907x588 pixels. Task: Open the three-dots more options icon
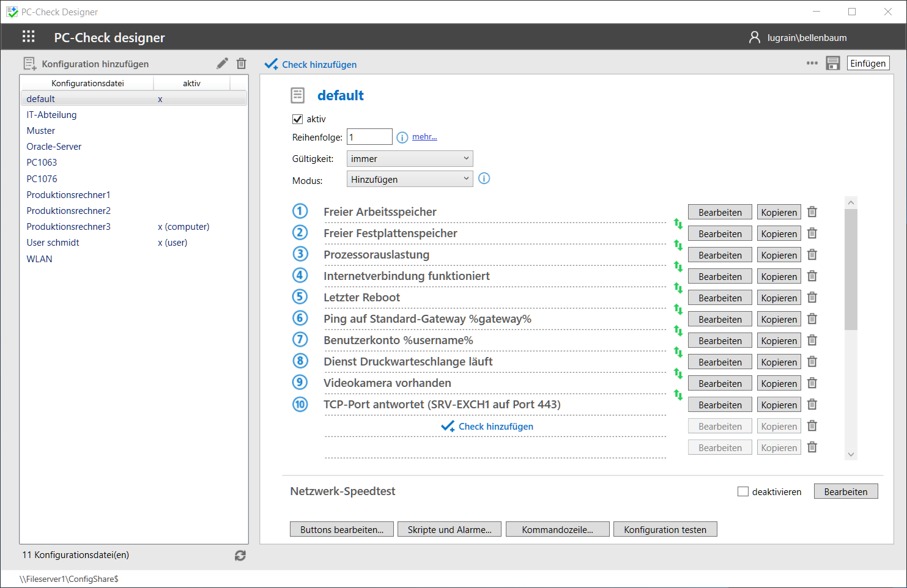812,64
